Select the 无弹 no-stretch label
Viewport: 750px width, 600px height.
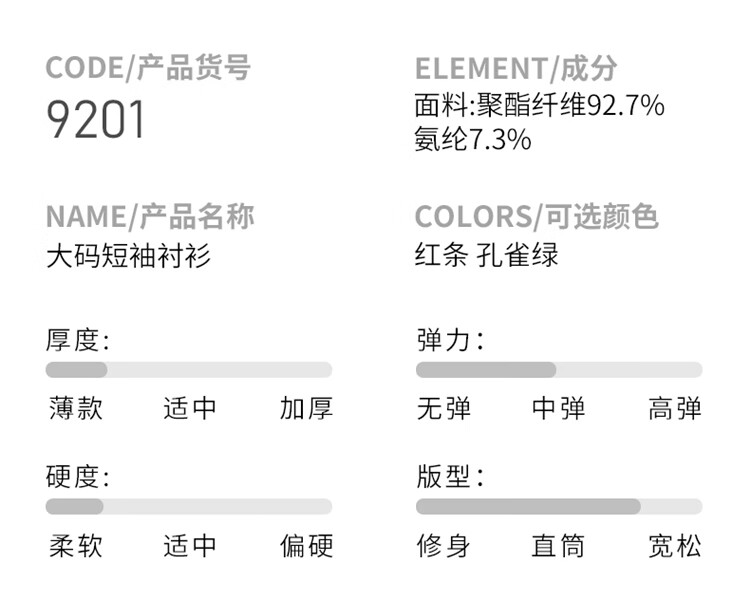pyautogui.click(x=444, y=409)
